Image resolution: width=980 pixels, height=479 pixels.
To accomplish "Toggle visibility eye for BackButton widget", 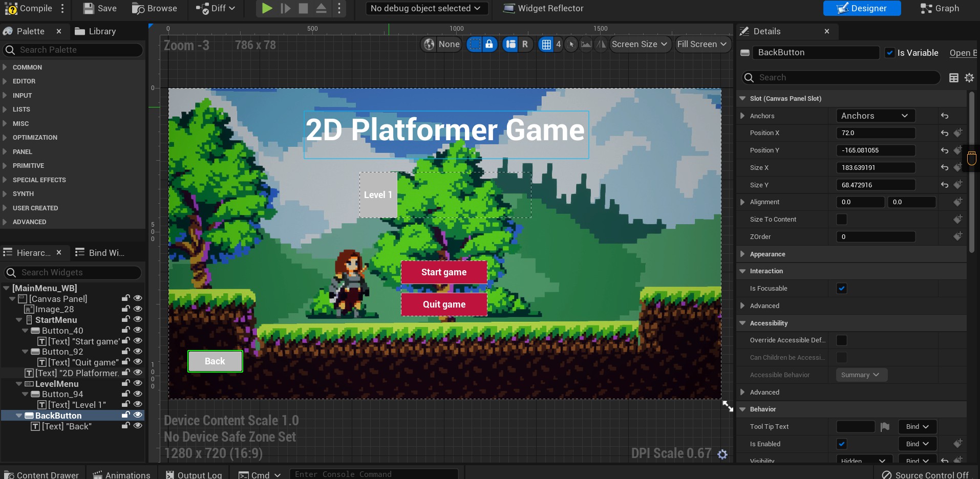I will 138,415.
